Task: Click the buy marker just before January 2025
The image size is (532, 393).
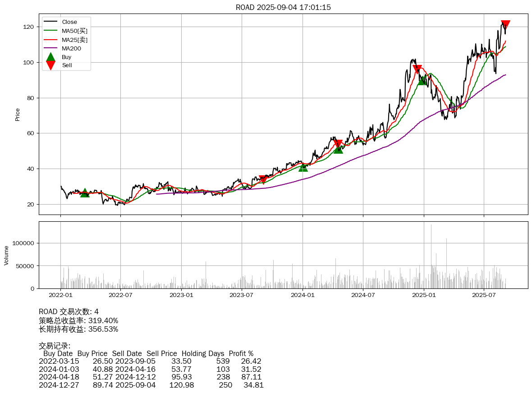Action: click(x=422, y=81)
